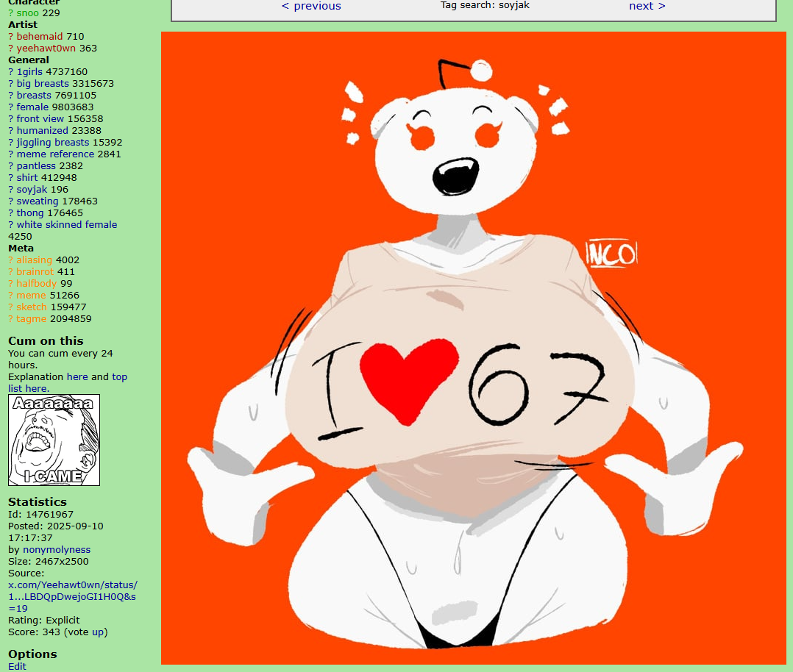Vote up on this post's score
Screen dimensions: 793x672
(x=99, y=632)
